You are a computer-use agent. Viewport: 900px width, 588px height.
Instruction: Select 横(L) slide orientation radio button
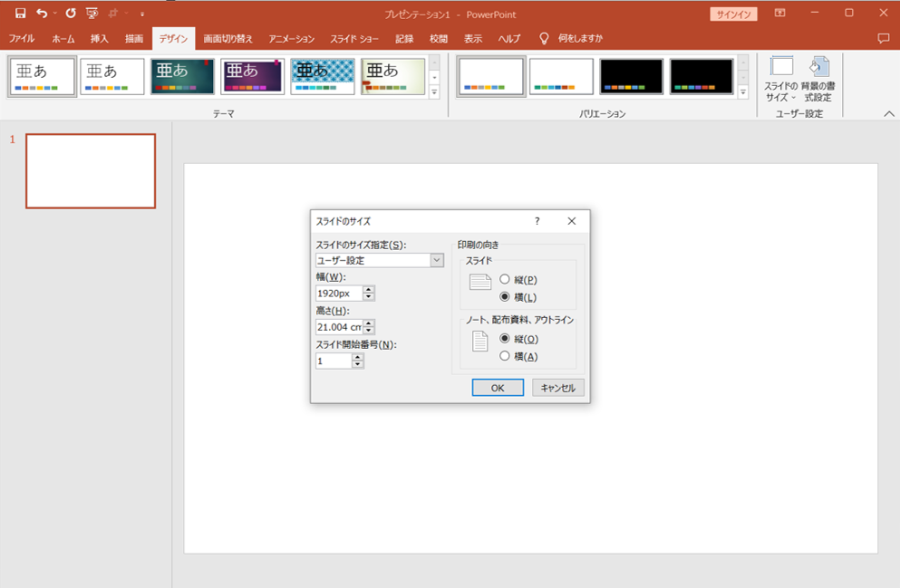(x=505, y=297)
